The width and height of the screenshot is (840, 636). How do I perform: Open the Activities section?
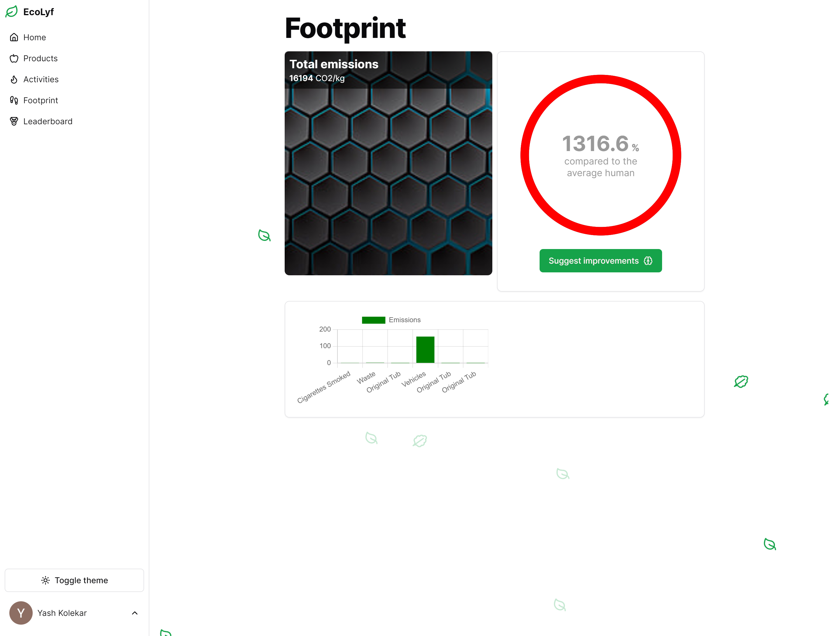point(41,79)
